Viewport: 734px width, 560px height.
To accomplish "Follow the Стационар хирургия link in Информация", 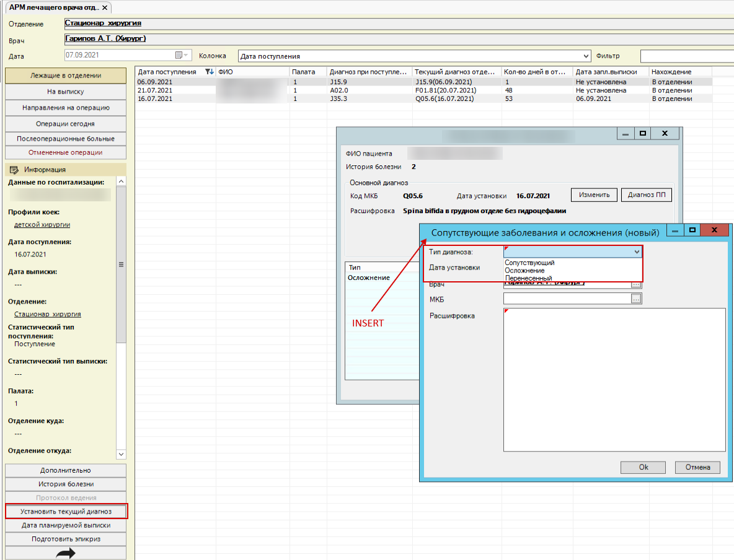I will point(47,314).
